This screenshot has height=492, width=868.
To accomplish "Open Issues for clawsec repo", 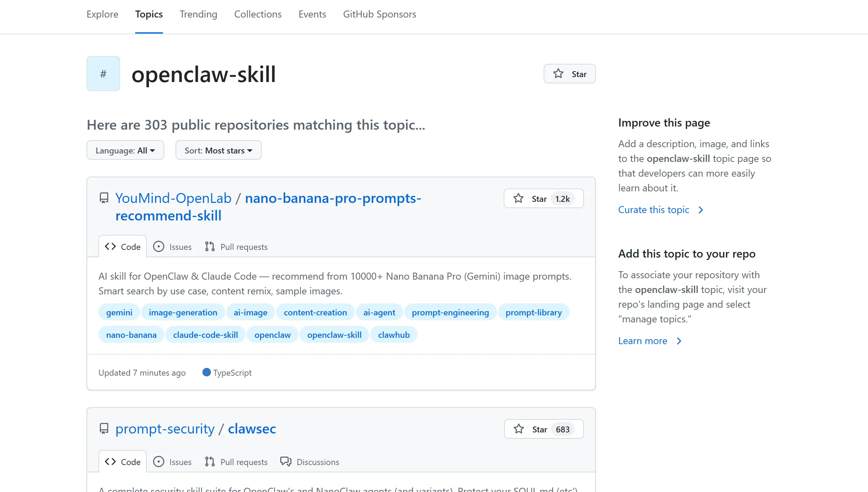I will pyautogui.click(x=173, y=462).
